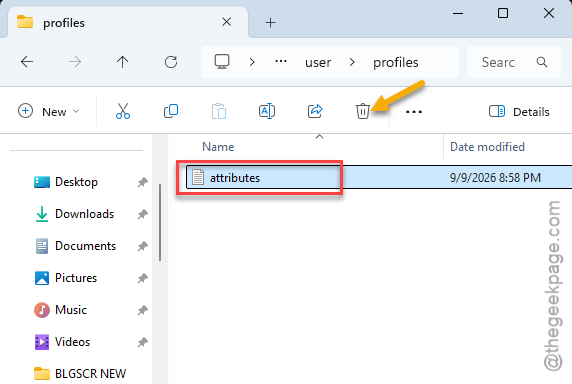Viewport: 572px width, 384px height.
Task: Add a new tab with plus
Action: (270, 23)
